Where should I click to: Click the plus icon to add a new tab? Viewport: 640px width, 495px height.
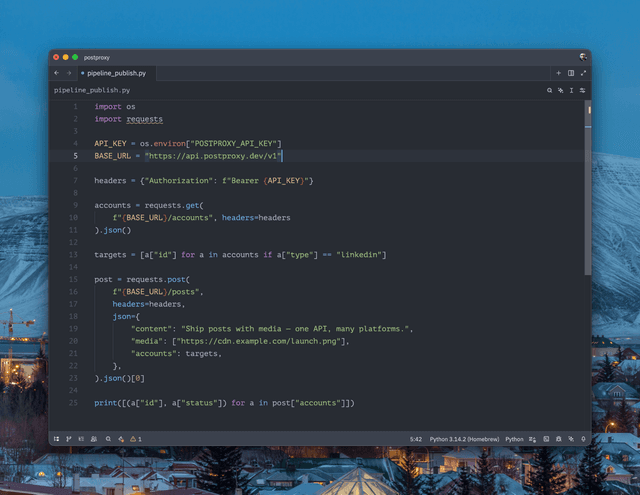click(558, 73)
